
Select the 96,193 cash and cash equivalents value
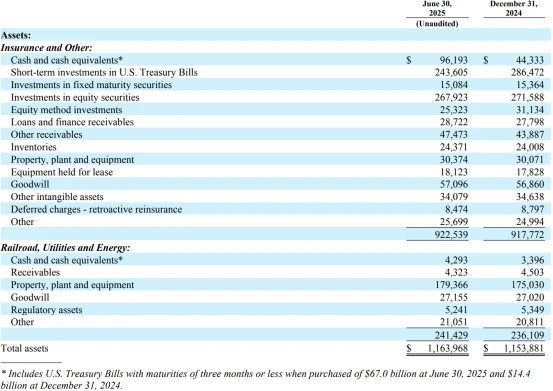(454, 60)
